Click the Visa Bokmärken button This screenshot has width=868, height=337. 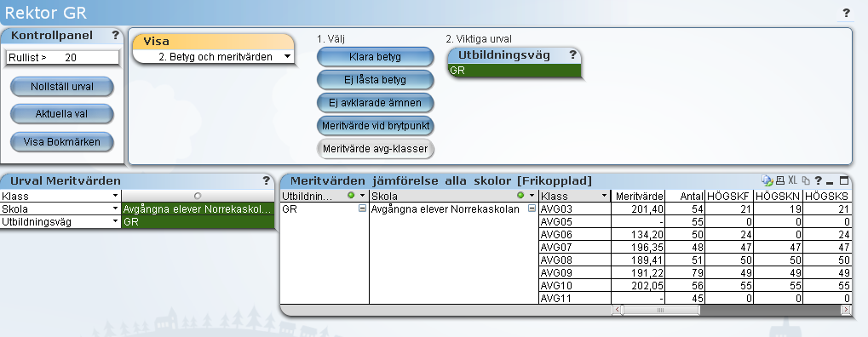[62, 141]
